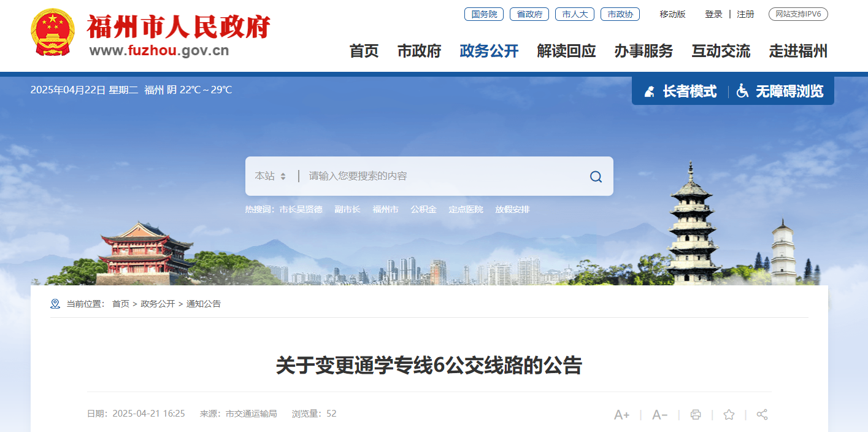Print the article via printer icon
This screenshot has height=432, width=868.
coord(696,415)
